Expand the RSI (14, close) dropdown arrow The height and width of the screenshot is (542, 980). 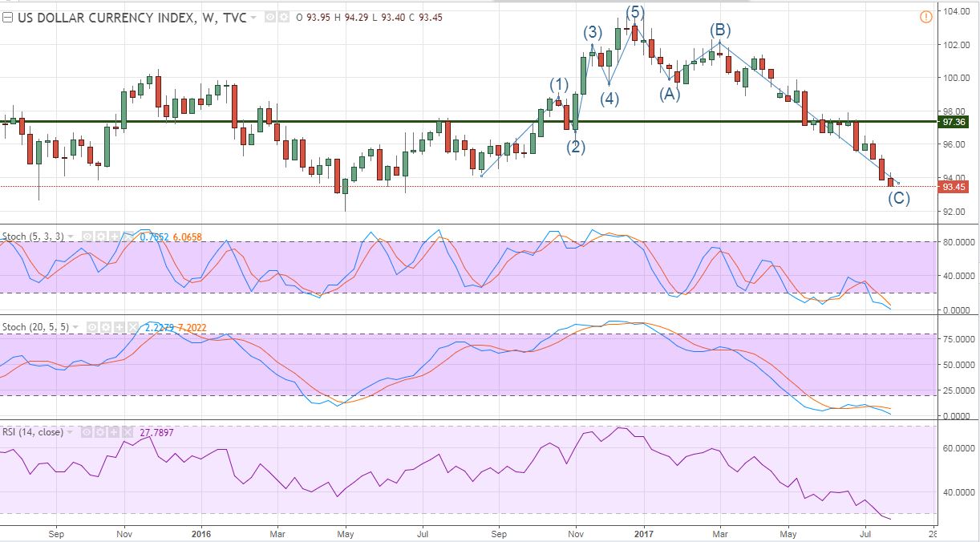(x=69, y=432)
